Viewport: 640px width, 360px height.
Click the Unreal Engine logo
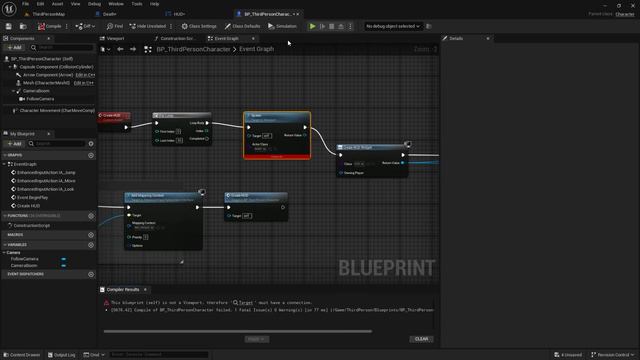(9, 9)
